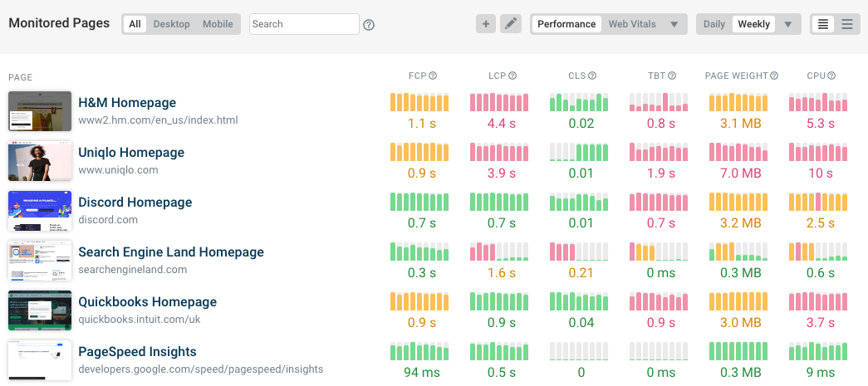Click the Page Weight column help icon
Viewport: 868px width, 386px height.
(774, 76)
